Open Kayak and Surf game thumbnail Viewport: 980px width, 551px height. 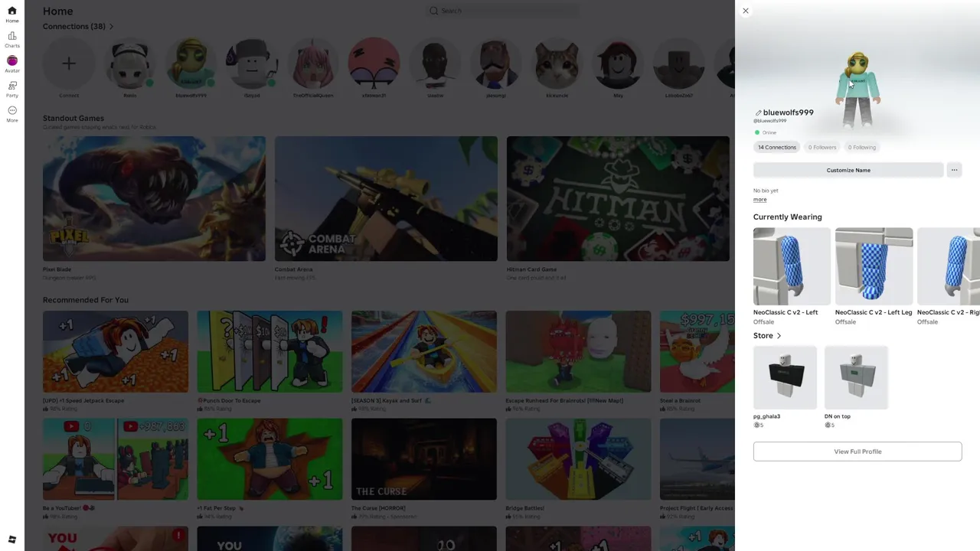424,351
